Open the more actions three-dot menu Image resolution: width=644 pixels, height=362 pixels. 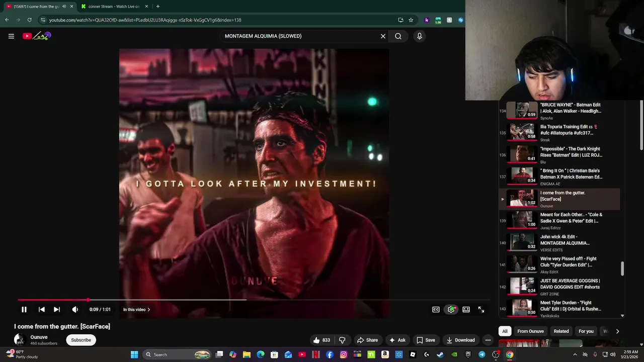coord(488,340)
